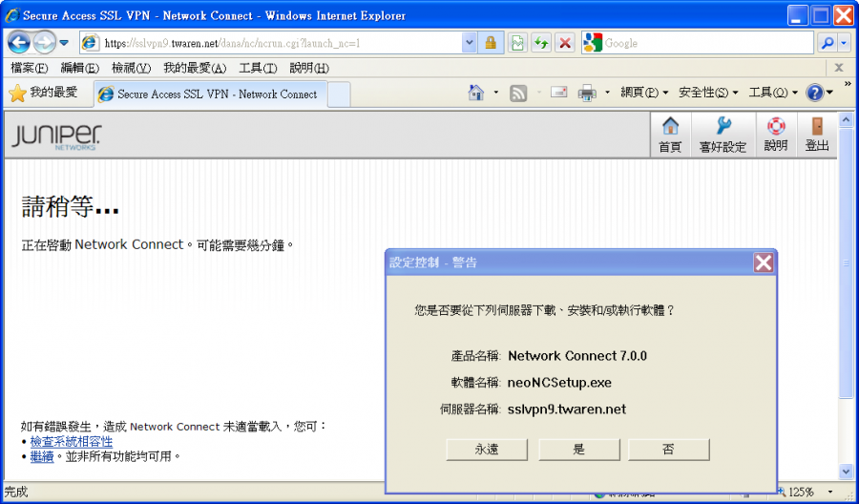Click the SSL security lock icon
859x504 pixels.
point(491,43)
